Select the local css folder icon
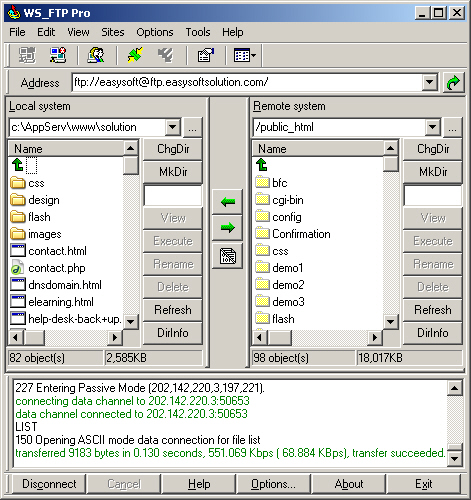The width and height of the screenshot is (471, 500). pos(18,183)
